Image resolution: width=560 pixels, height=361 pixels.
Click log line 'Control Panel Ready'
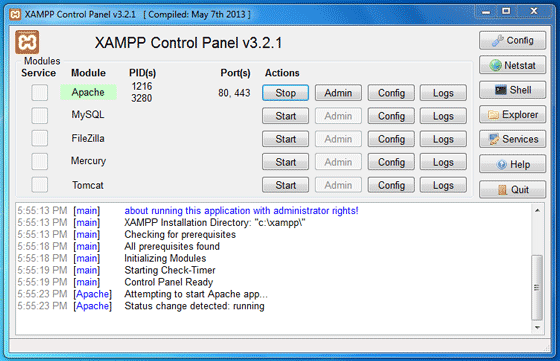click(x=169, y=282)
